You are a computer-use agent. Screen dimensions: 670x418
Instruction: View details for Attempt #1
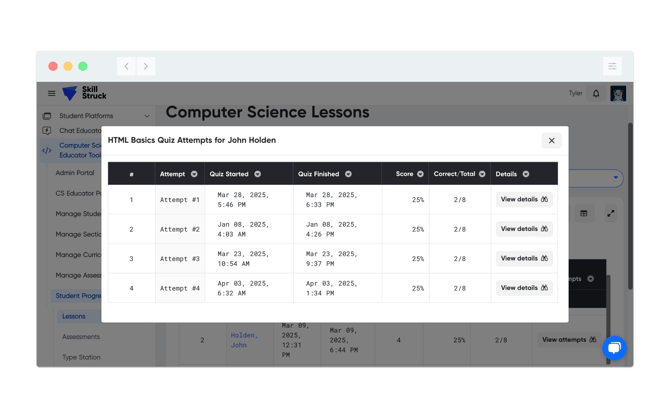tap(524, 200)
